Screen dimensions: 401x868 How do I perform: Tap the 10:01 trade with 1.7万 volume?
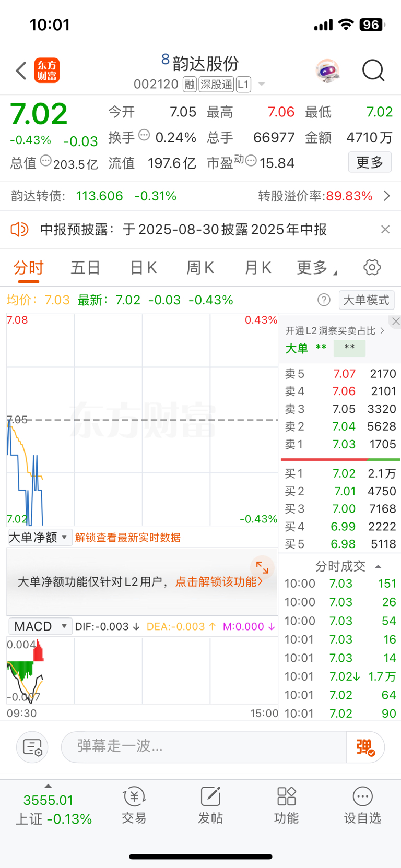[340, 676]
